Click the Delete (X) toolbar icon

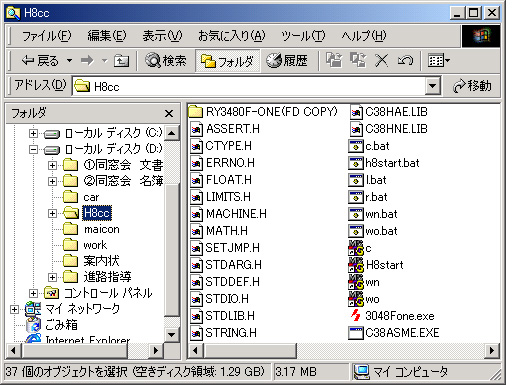(381, 61)
